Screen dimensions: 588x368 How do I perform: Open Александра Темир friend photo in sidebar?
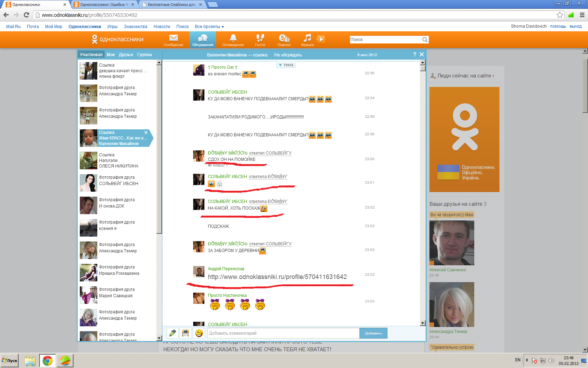point(452,305)
